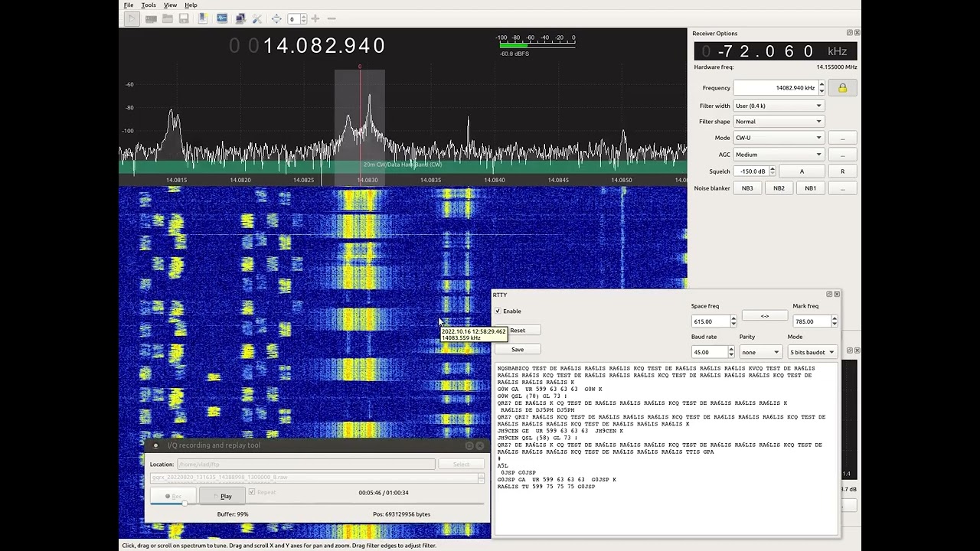Image resolution: width=980 pixels, height=551 pixels.
Task: Close the Receiver Options panel
Action: (x=857, y=33)
